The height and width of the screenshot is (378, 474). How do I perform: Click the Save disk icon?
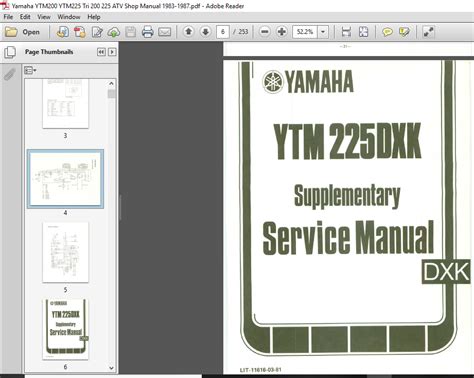[131, 32]
